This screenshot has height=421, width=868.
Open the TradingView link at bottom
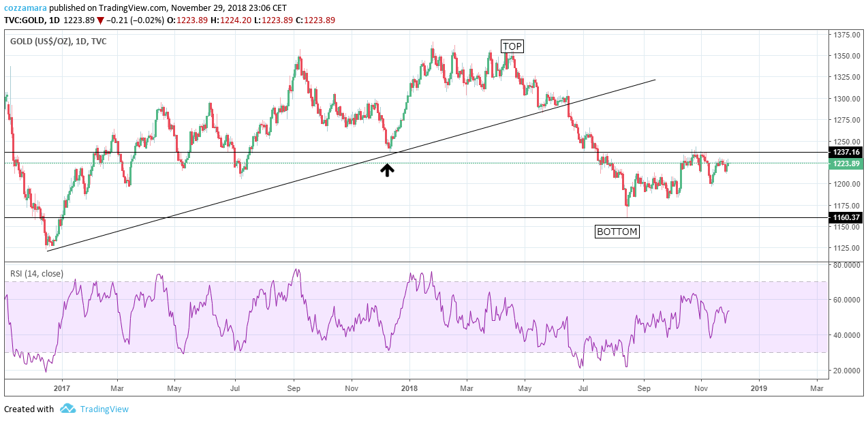click(104, 409)
